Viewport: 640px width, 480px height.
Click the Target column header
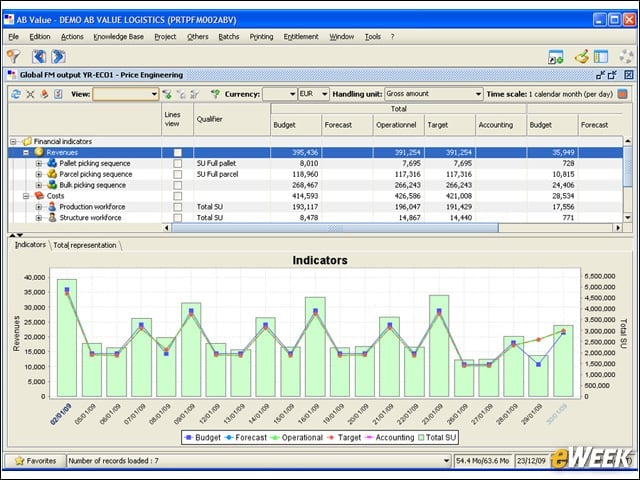pos(450,125)
